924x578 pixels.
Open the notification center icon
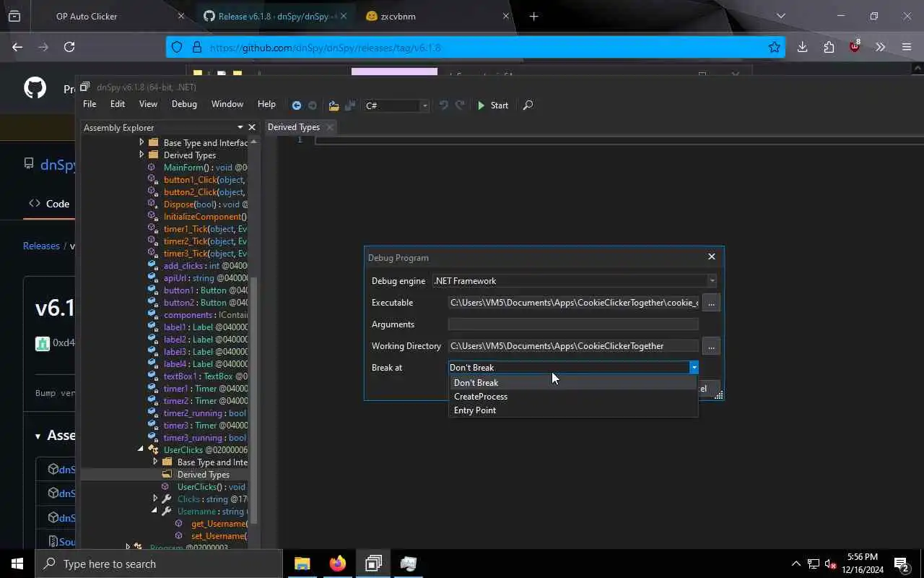pyautogui.click(x=902, y=564)
